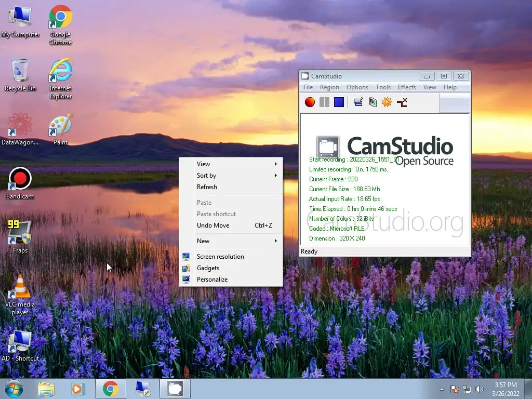The width and height of the screenshot is (532, 399).
Task: Show hidden tray icons arrow
Action: pos(442,390)
